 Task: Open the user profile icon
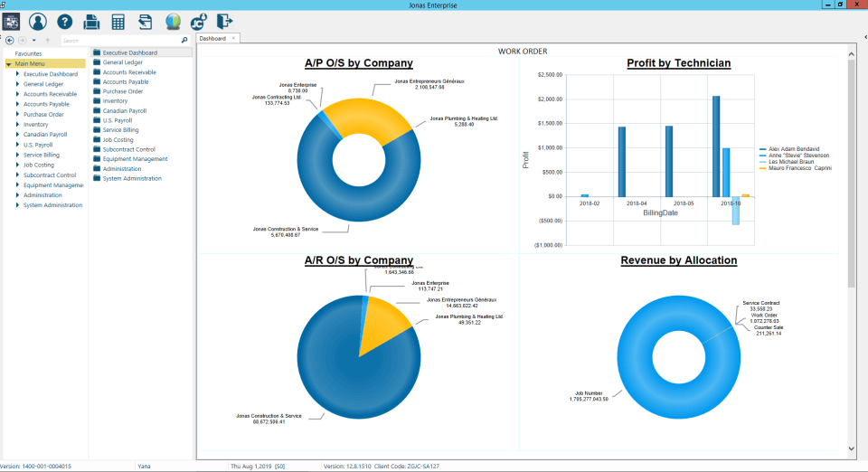tap(38, 22)
